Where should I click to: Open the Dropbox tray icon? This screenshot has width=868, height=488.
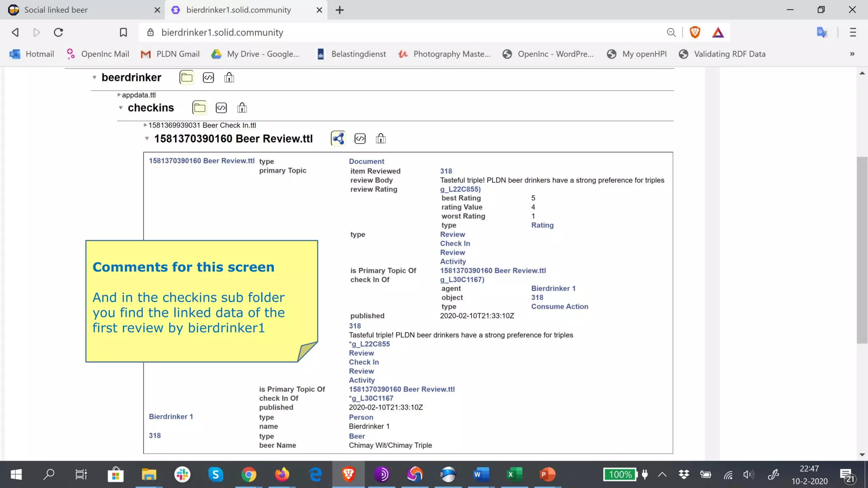pos(684,474)
